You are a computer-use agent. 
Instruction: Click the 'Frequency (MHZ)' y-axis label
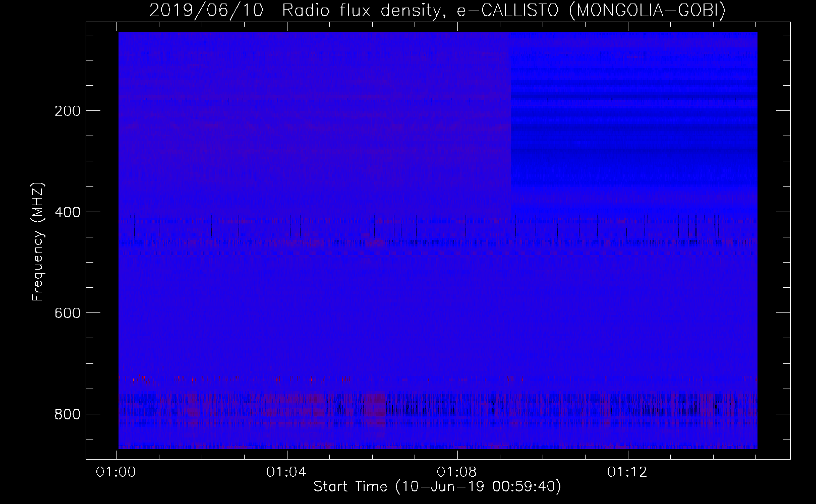38,242
